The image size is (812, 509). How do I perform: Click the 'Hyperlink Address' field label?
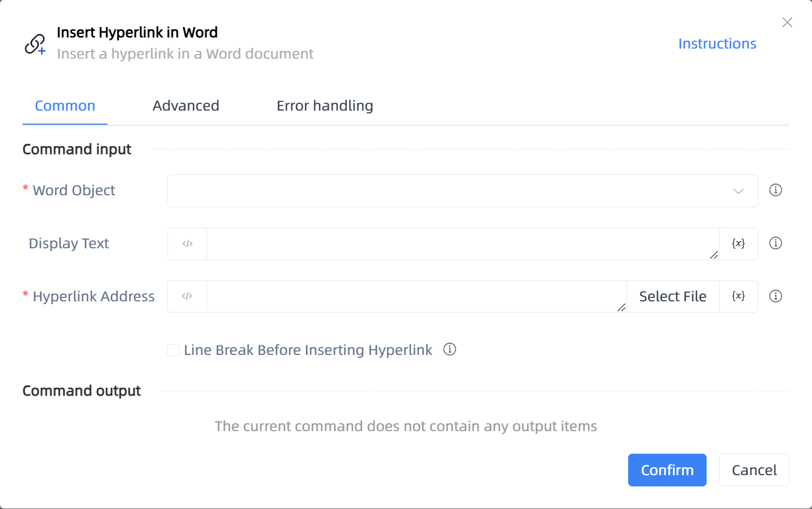click(94, 296)
